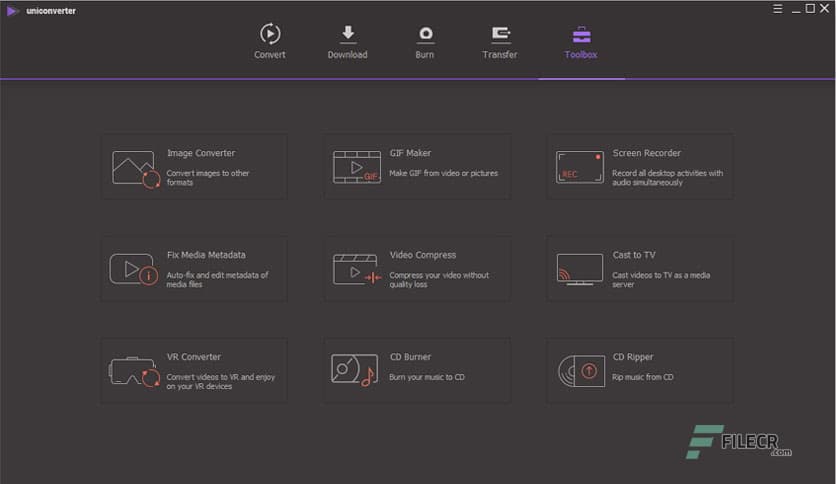Click the Cast to TV title
The height and width of the screenshot is (484, 836).
point(634,255)
